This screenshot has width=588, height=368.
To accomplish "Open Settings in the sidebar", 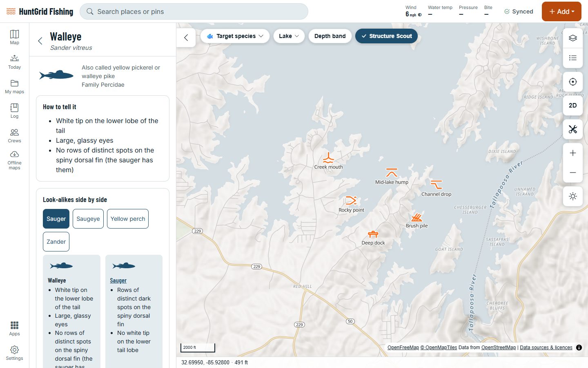I will 14,353.
